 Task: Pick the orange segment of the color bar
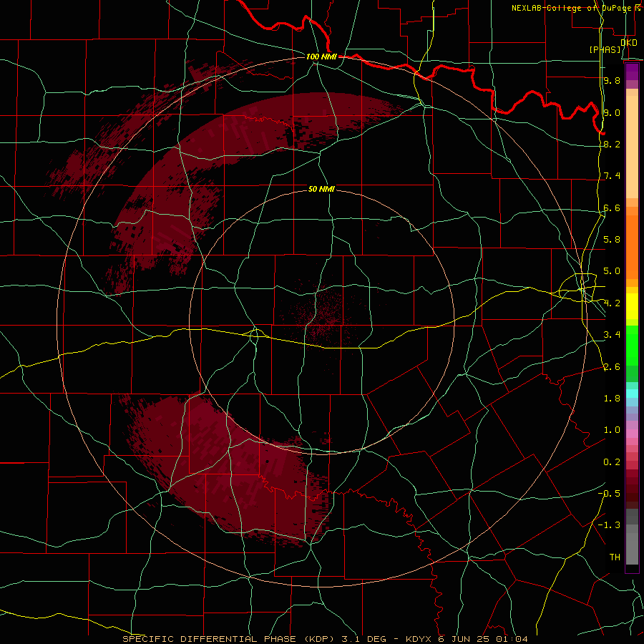[x=632, y=246]
